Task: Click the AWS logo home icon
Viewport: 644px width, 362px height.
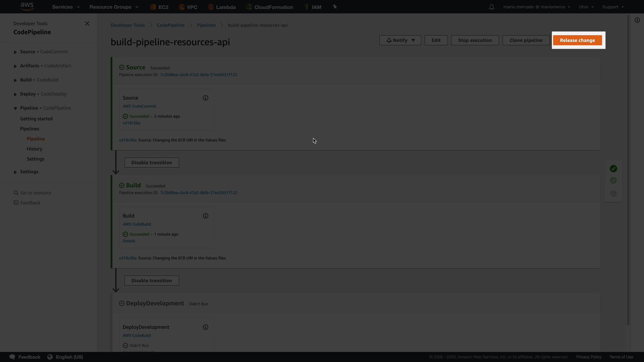Action: 27,6
